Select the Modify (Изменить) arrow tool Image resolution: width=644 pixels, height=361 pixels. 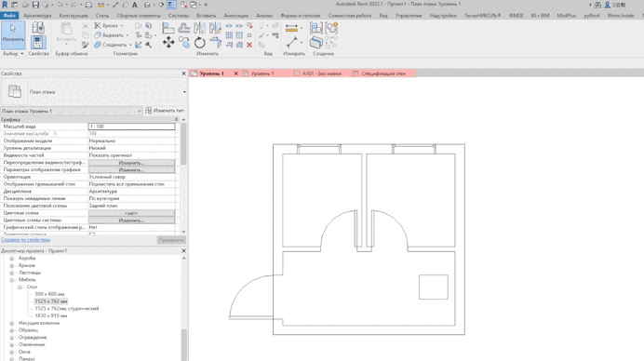point(13,35)
